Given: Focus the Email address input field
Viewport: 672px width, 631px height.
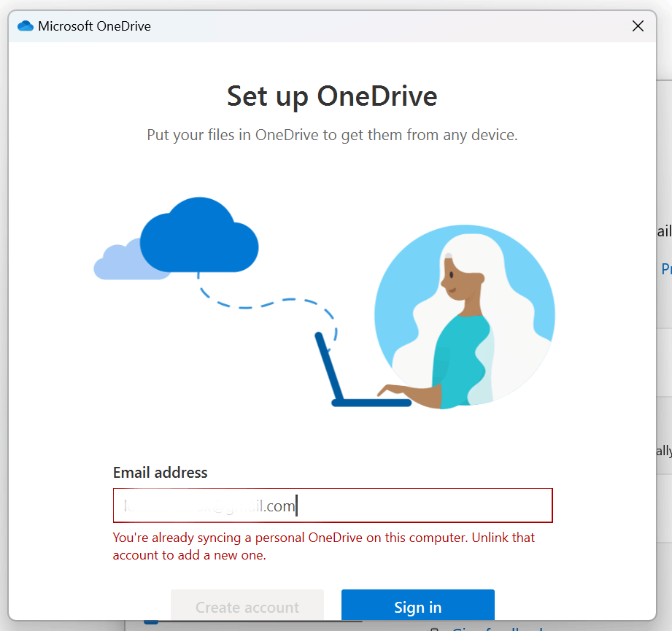Looking at the screenshot, I should (333, 506).
